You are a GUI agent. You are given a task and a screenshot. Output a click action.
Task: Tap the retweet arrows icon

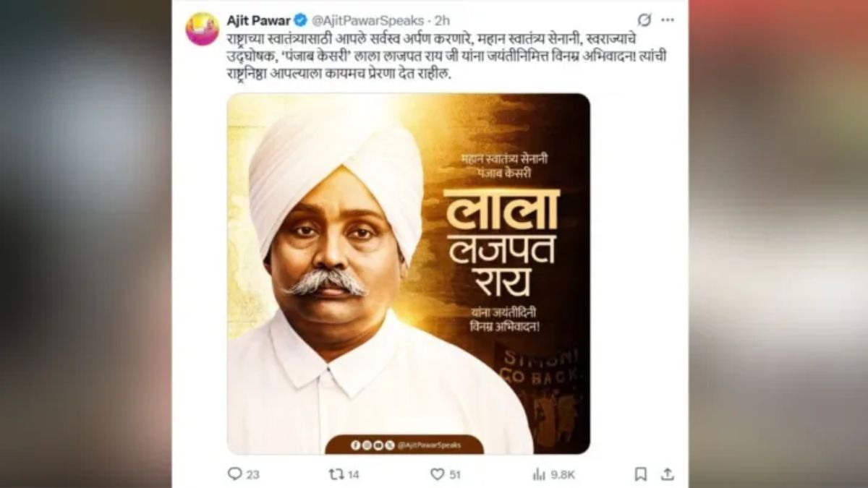[336, 474]
